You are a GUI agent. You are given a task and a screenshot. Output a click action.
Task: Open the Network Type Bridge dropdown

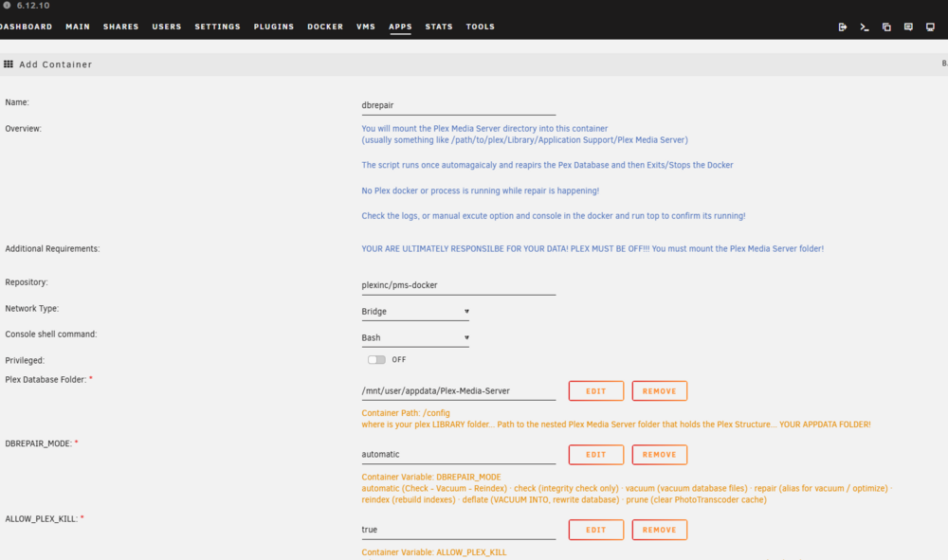(x=415, y=312)
